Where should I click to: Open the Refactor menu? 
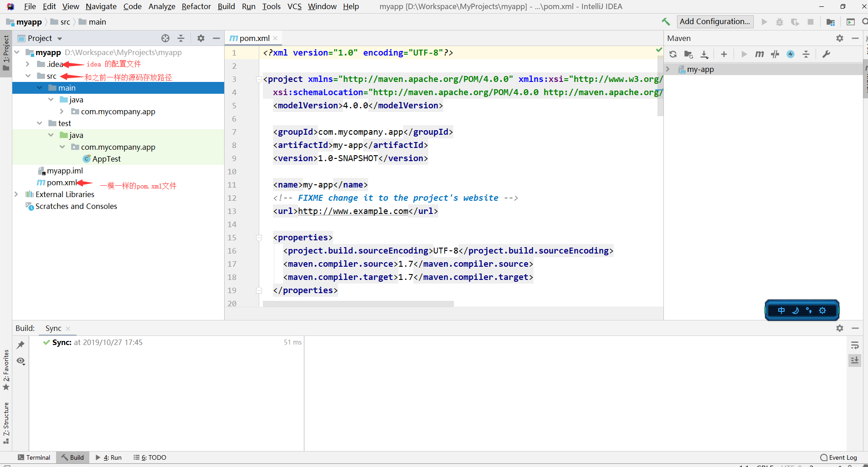(196, 6)
